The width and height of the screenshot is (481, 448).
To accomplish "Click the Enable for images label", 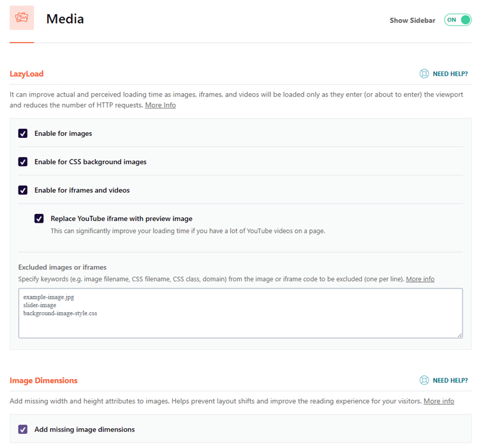I will tap(63, 133).
